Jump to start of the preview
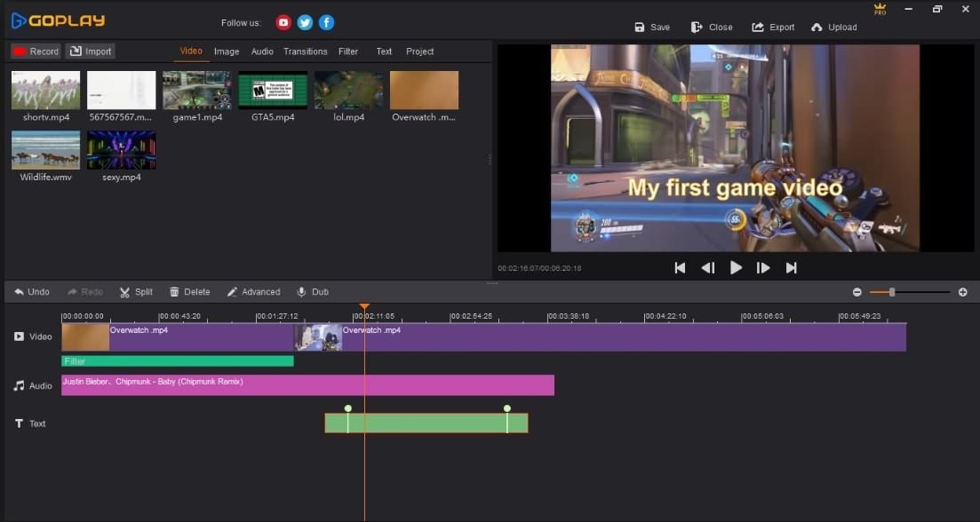The width and height of the screenshot is (980, 522). point(680,268)
